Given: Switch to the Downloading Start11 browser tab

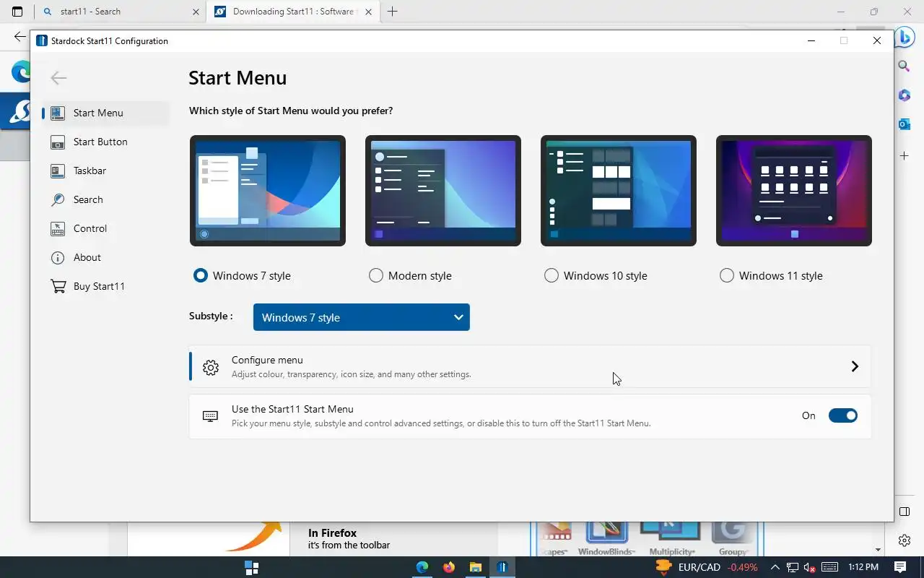Looking at the screenshot, I should click(293, 12).
